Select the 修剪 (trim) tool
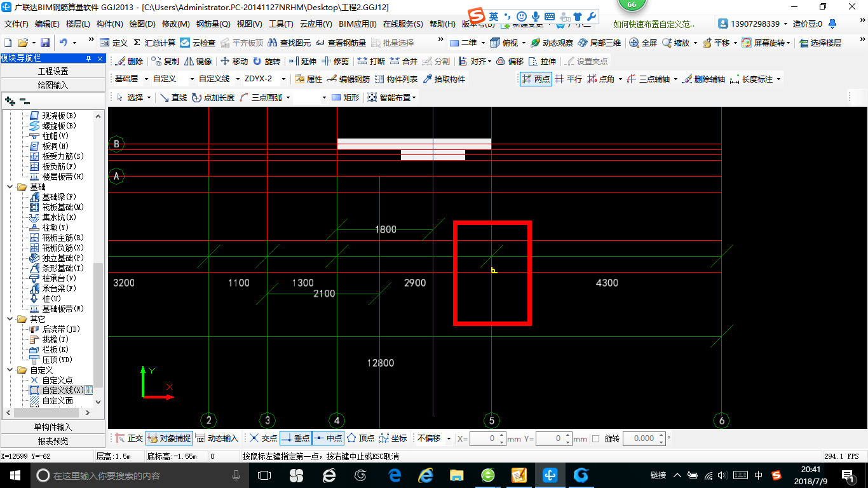 click(x=335, y=62)
